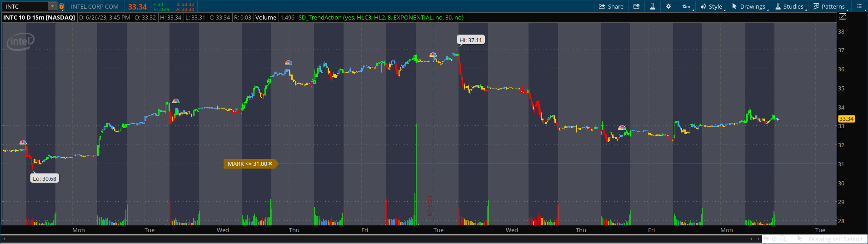The width and height of the screenshot is (868, 244).
Task: Open the Patterns dropdown menu
Action: tap(830, 6)
